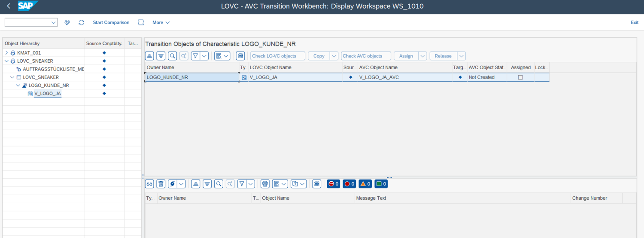644x238 pixels.
Task: Sort descending in Transition Objects toolbar
Action: click(161, 56)
